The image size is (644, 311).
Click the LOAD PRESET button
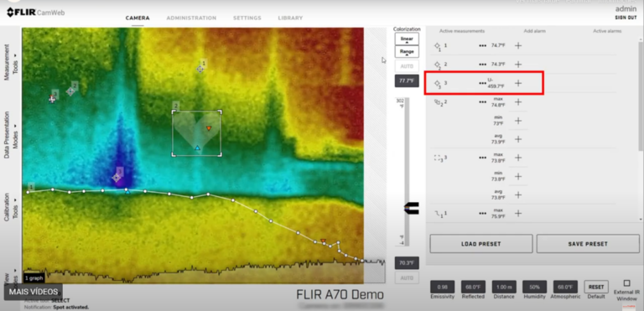481,244
